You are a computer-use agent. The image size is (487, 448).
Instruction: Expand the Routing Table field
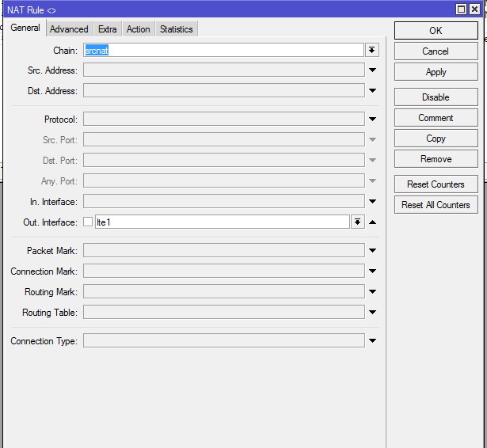point(372,312)
